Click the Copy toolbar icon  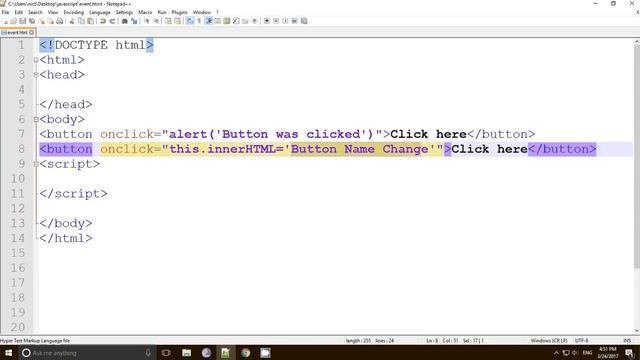(81, 21)
